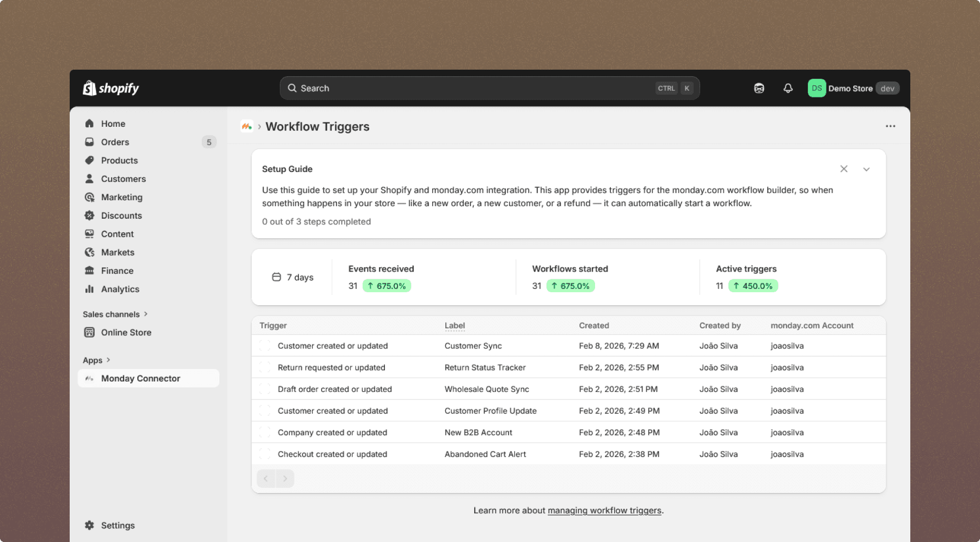Click the Shopify logo
This screenshot has width=980, height=542.
(x=111, y=88)
